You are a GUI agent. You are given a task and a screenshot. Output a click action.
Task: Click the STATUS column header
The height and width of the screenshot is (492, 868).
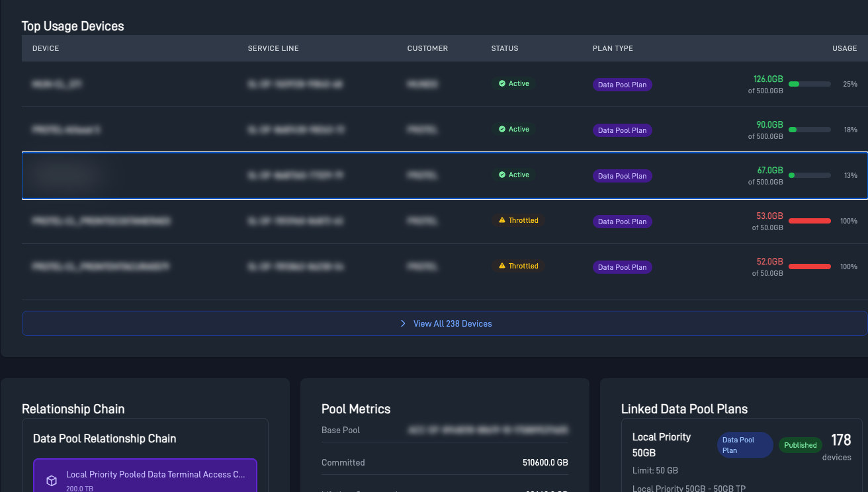pyautogui.click(x=505, y=48)
